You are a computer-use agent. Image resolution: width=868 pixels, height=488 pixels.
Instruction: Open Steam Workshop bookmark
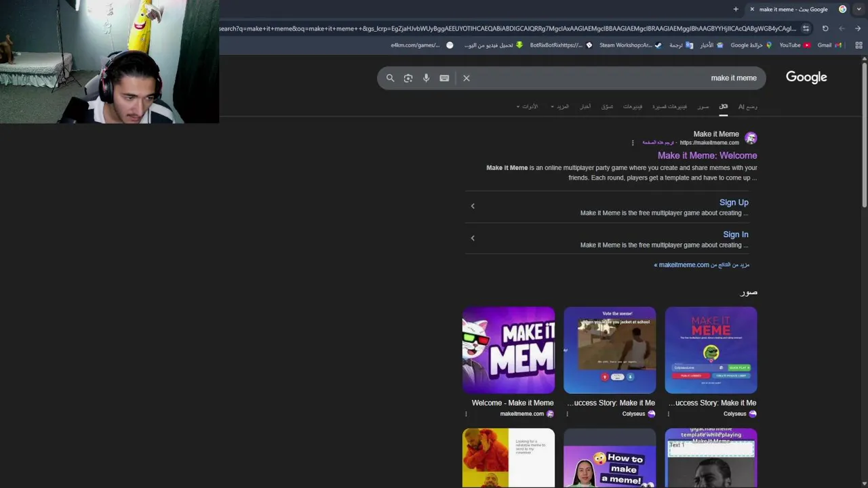pyautogui.click(x=631, y=45)
